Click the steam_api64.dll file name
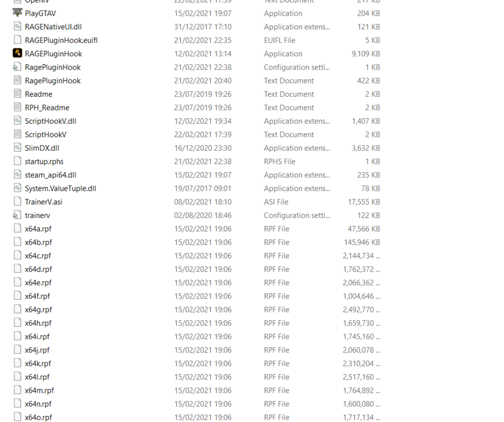Viewport: 504px width, 422px height. click(x=51, y=175)
